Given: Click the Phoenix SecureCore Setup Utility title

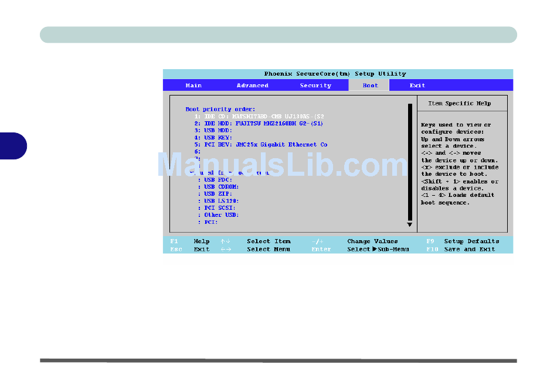Looking at the screenshot, I should pyautogui.click(x=335, y=74).
